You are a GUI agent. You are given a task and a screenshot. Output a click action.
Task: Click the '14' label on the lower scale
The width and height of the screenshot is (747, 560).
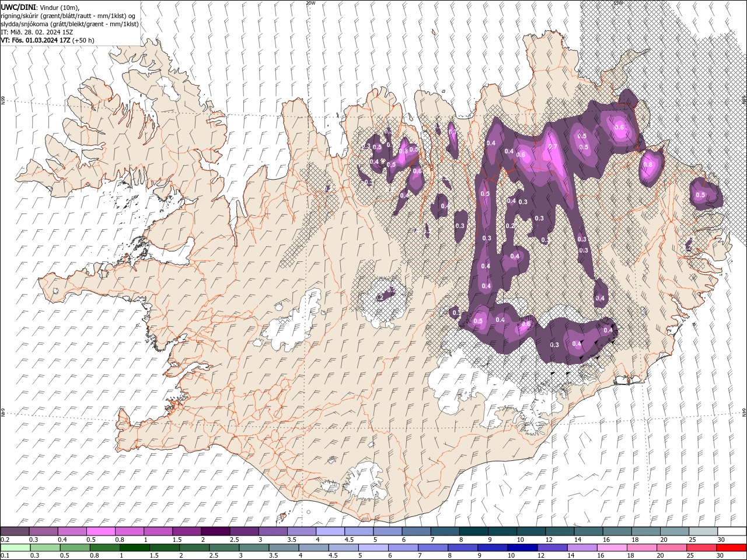(x=571, y=555)
